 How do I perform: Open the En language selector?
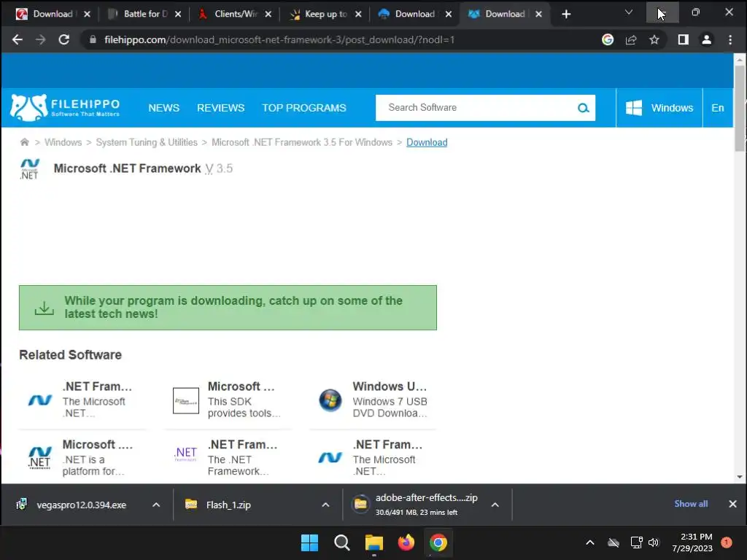718,108
